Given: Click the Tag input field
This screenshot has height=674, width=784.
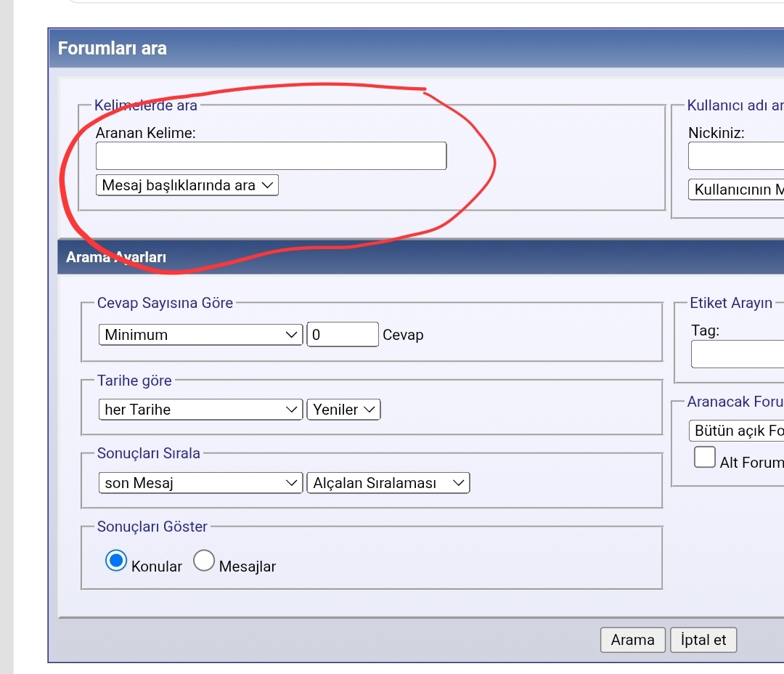Looking at the screenshot, I should tap(738, 354).
